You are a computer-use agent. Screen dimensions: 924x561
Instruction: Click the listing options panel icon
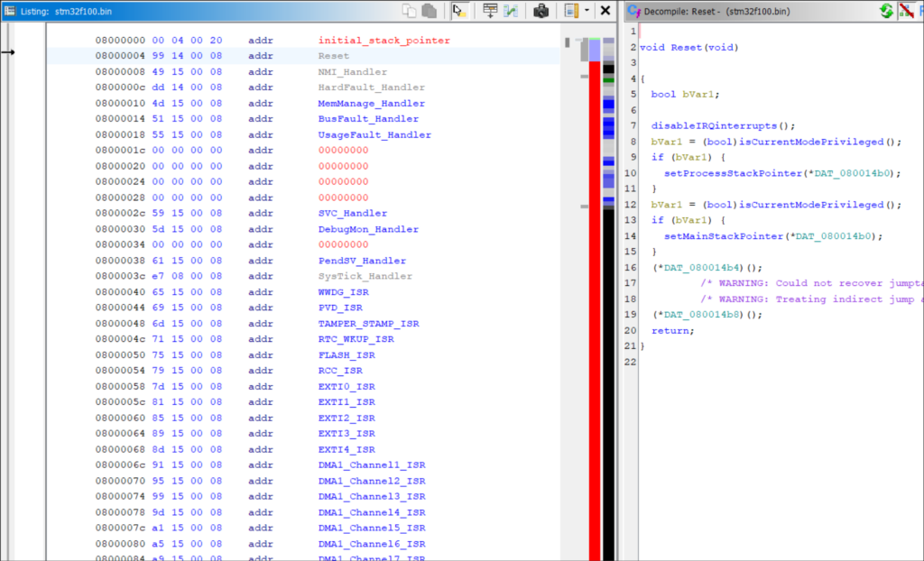(571, 11)
